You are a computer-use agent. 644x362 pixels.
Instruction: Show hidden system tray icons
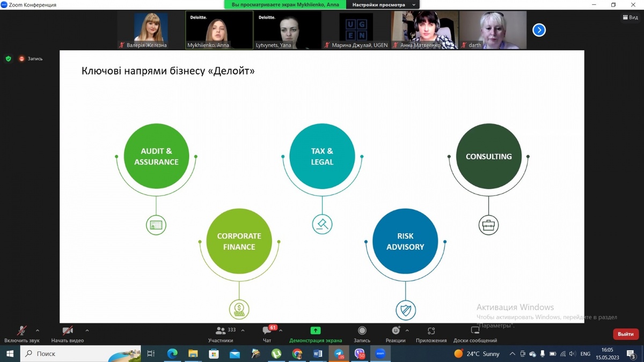(513, 354)
